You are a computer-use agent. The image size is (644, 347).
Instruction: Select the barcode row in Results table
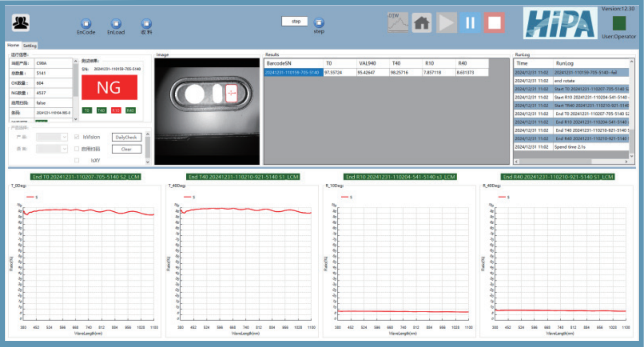293,73
